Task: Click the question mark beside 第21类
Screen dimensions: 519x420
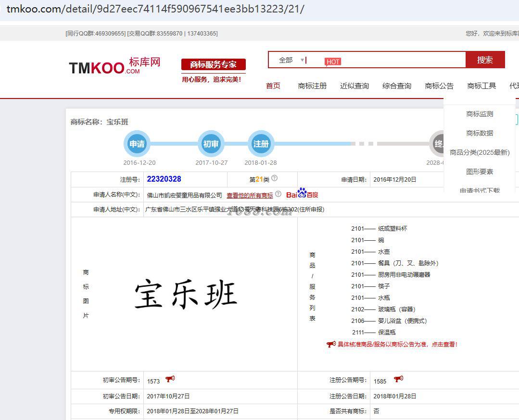Action: click(x=274, y=178)
